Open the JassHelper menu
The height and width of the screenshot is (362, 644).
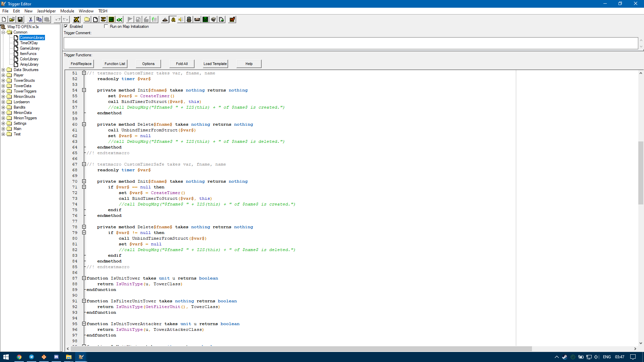[x=46, y=11]
